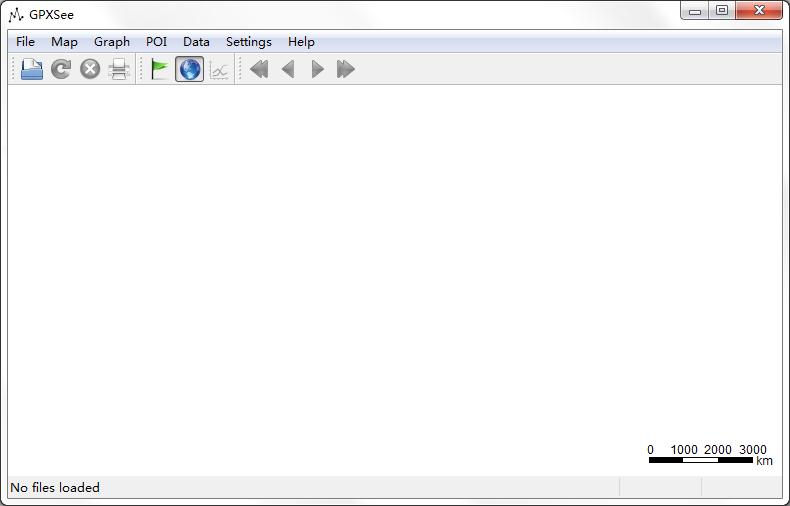The width and height of the screenshot is (790, 506).
Task: Click the map scale bar in km
Action: point(710,455)
